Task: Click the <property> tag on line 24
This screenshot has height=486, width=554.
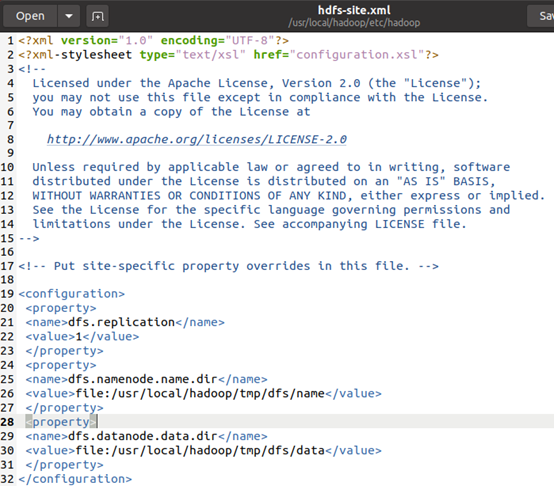Action: [x=61, y=365]
